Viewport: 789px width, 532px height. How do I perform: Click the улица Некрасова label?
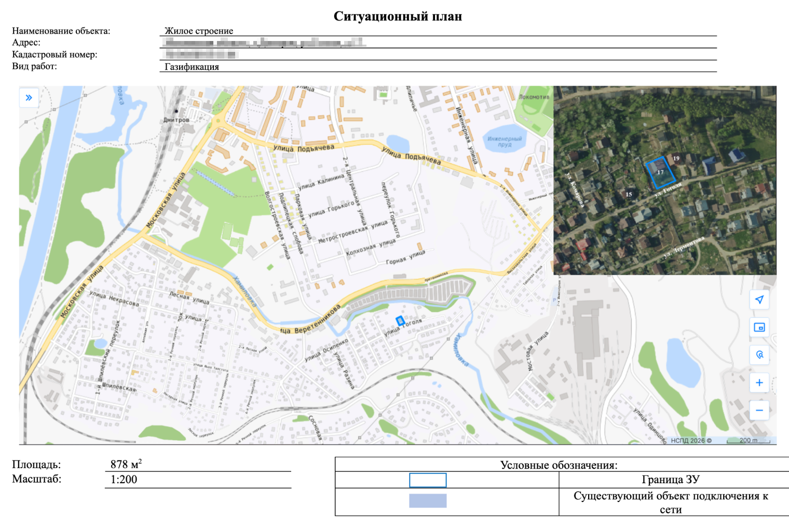(114, 298)
